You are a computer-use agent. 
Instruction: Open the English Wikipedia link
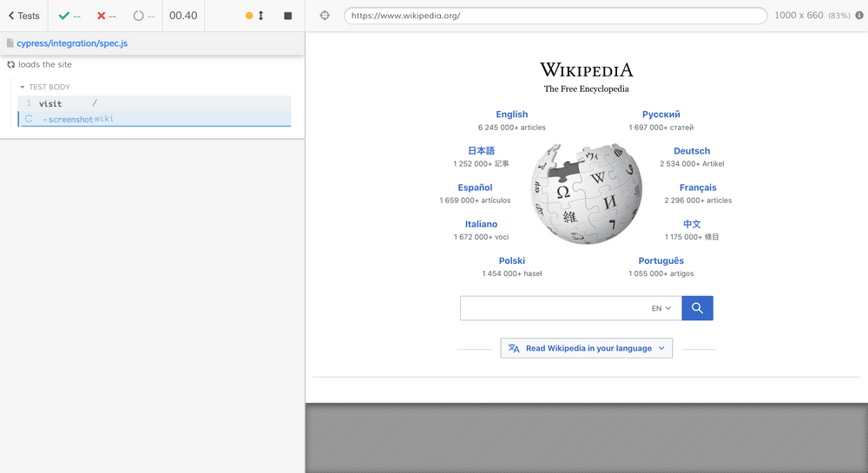tap(511, 114)
